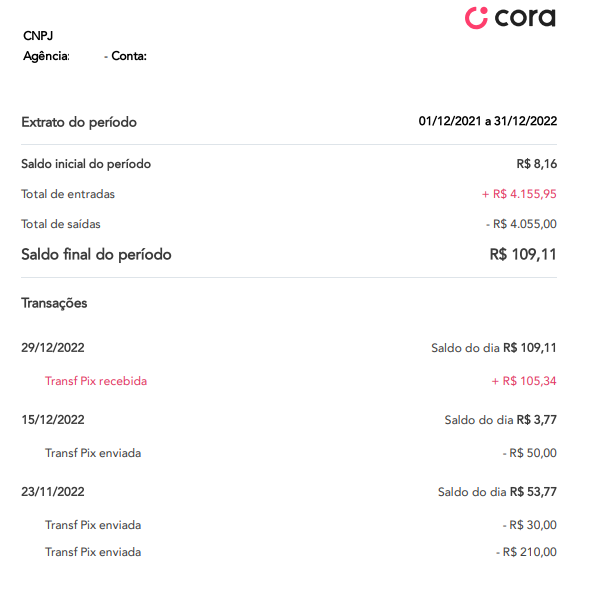Select the Total de entradas label

point(68,194)
